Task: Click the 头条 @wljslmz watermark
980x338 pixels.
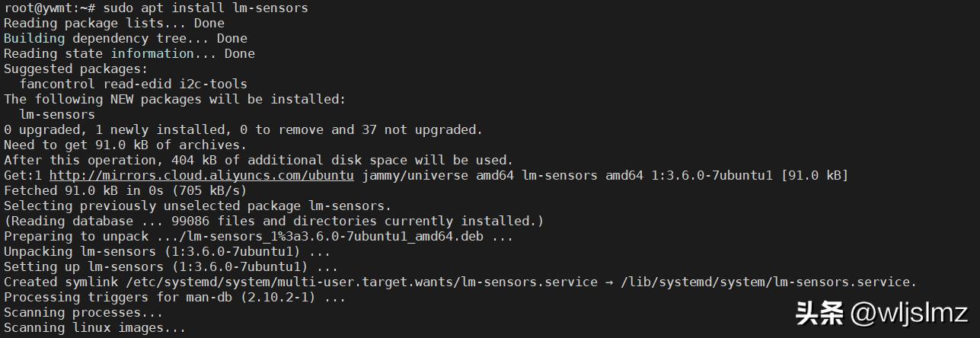Action: pos(882,313)
